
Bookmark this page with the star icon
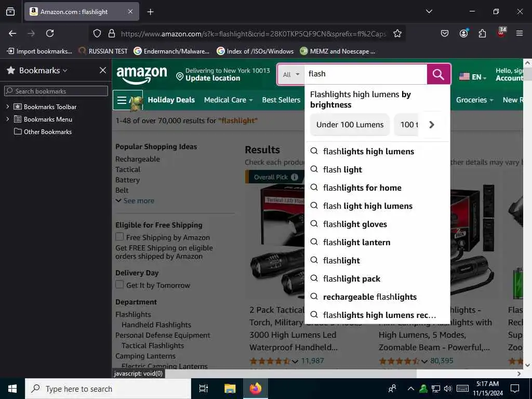[x=397, y=33]
